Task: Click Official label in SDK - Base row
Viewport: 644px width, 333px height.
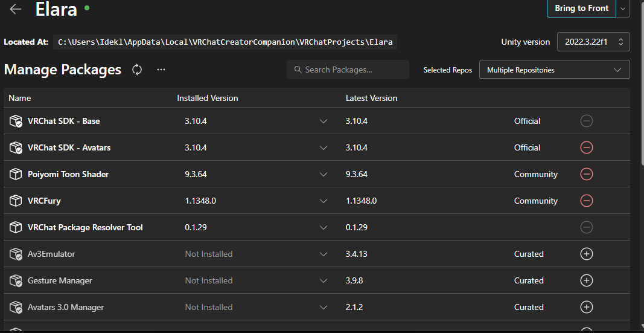Action: point(527,121)
